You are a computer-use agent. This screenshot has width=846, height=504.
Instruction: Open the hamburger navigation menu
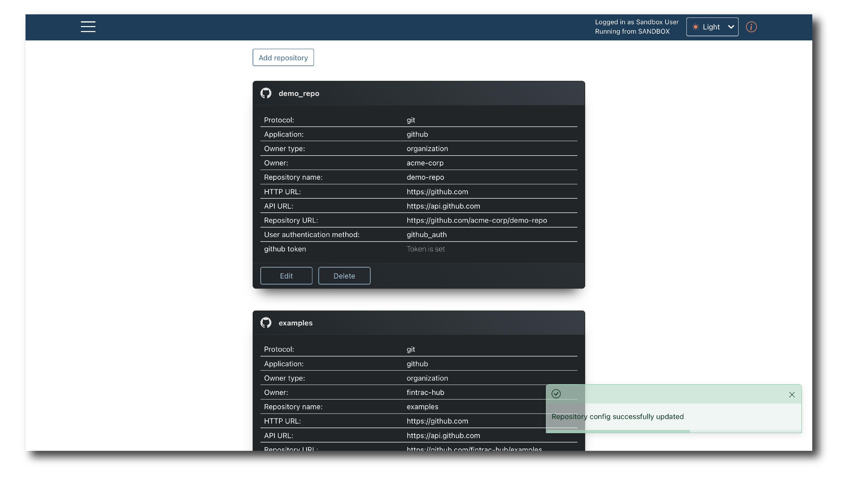88,26
